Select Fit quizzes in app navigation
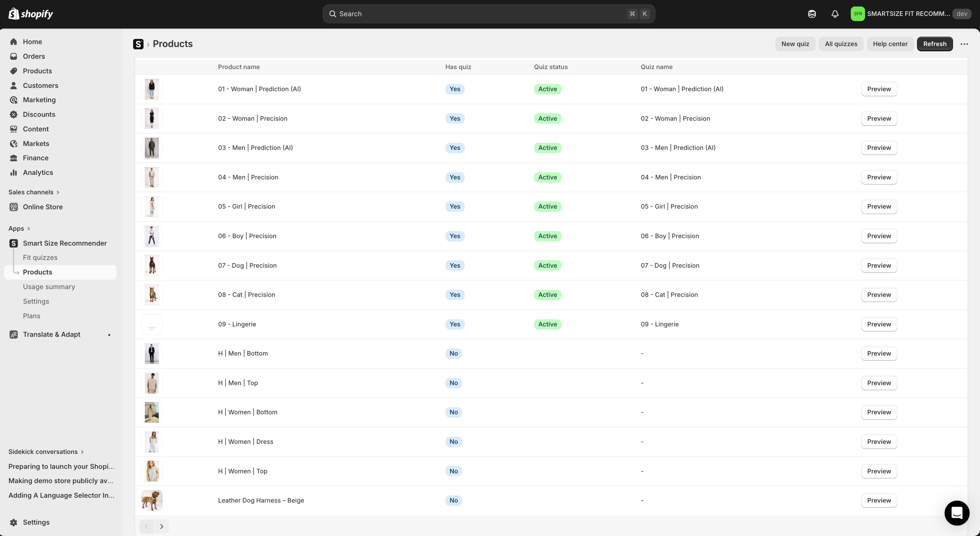 [40, 257]
